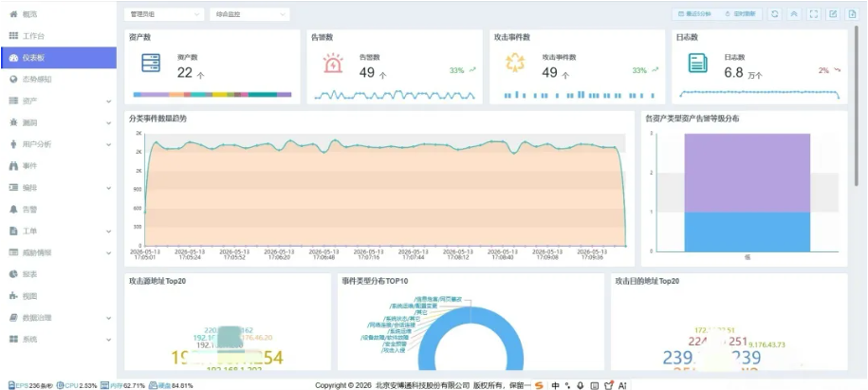Click the 系统 tiles icon in sidebar
The width and height of the screenshot is (868, 390).
point(14,339)
